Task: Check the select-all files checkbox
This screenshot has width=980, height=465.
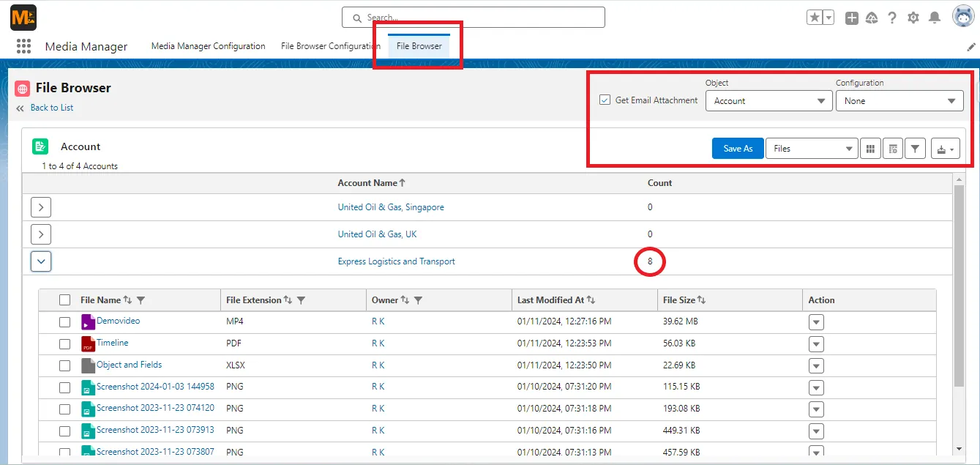Action: [64, 300]
